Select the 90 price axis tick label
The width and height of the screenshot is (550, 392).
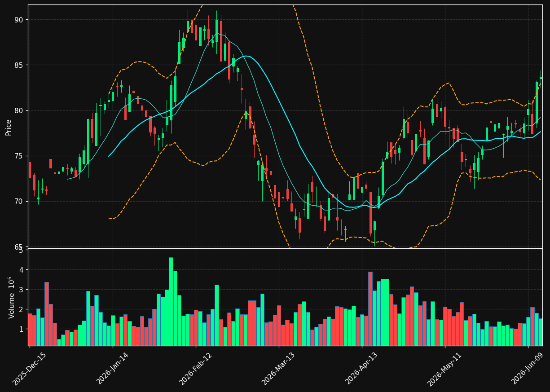coord(18,20)
